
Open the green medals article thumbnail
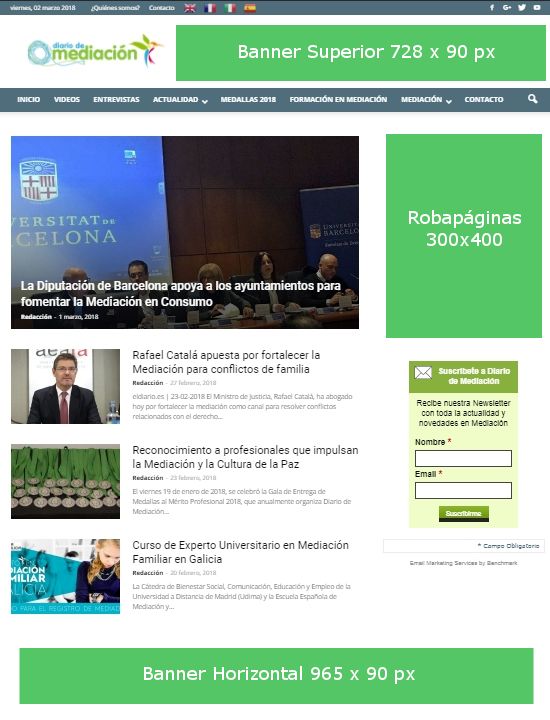65,481
